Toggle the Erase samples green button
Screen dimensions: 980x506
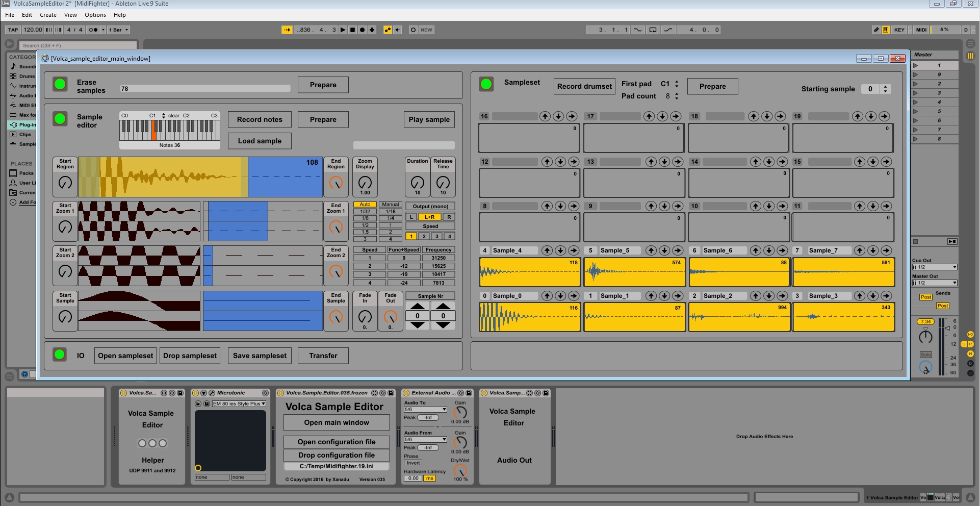point(60,84)
